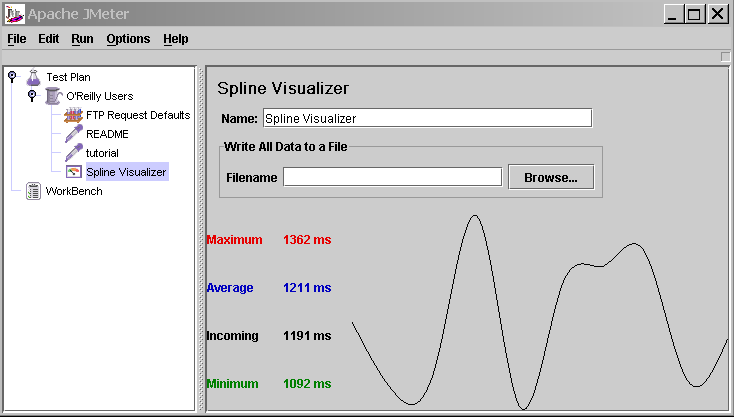Screen dimensions: 734x417
Task: Collapse the O'Reilly Users tree node
Action: tap(32, 95)
